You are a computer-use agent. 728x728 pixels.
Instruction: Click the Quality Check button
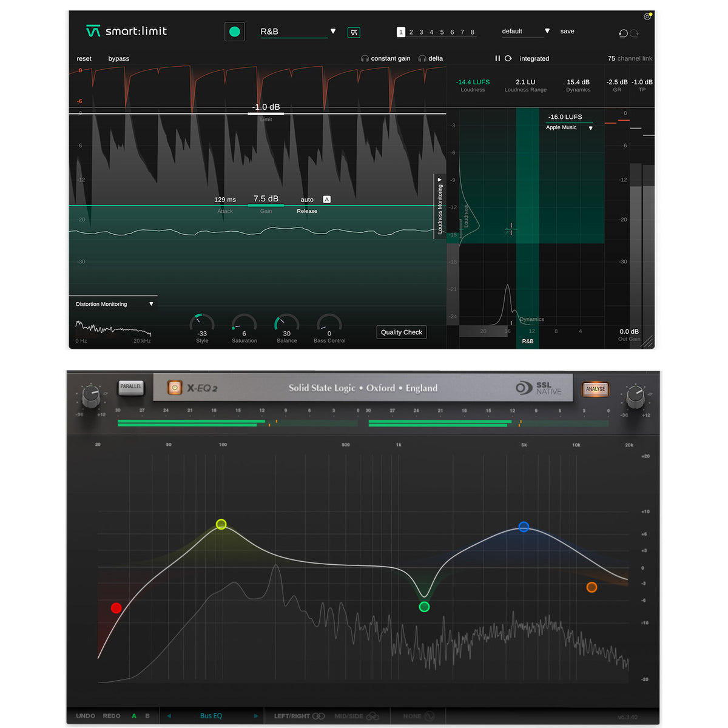(402, 332)
